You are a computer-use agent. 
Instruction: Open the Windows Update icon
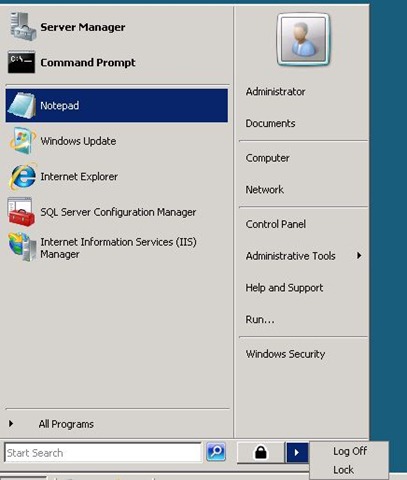[x=22, y=141]
